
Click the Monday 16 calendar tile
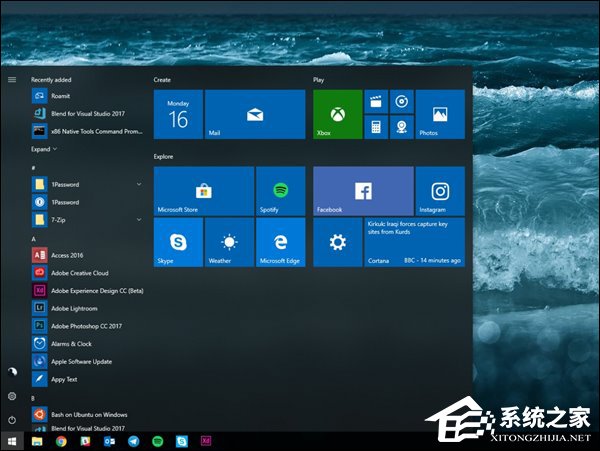[x=178, y=114]
